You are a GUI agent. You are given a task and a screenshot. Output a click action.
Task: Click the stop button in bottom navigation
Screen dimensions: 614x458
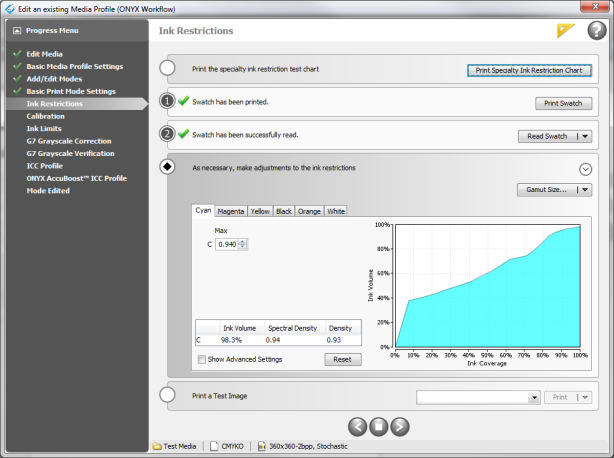coord(378,426)
